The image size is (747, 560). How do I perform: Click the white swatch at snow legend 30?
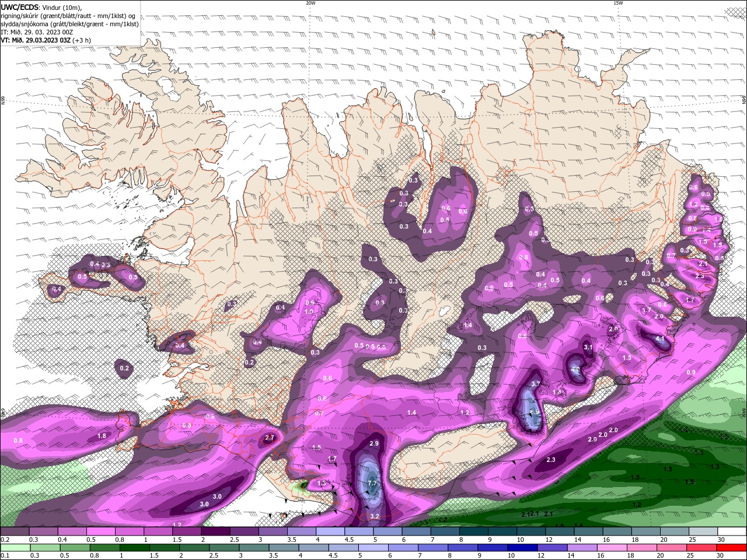pyautogui.click(x=732, y=531)
